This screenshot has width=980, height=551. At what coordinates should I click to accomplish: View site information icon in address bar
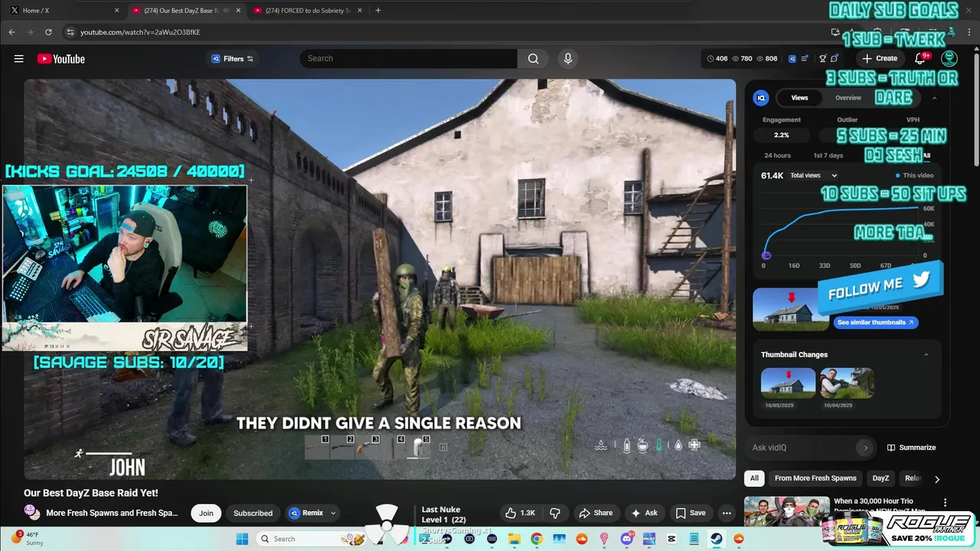70,32
